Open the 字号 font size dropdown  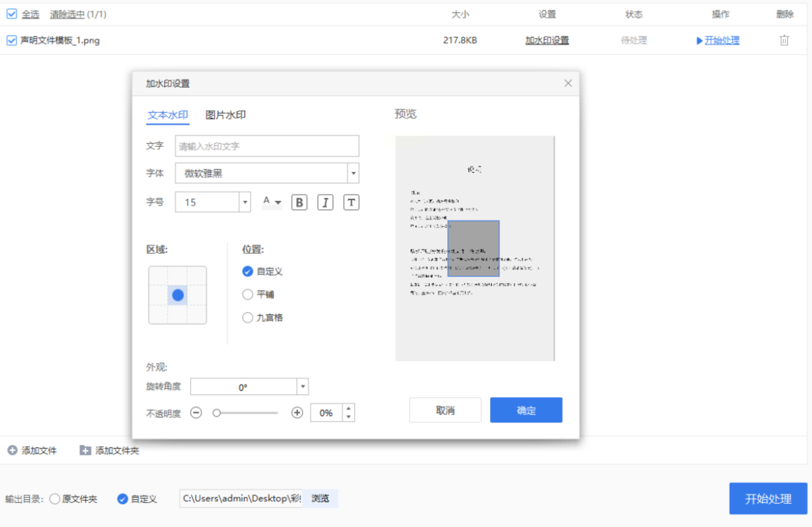(x=245, y=202)
